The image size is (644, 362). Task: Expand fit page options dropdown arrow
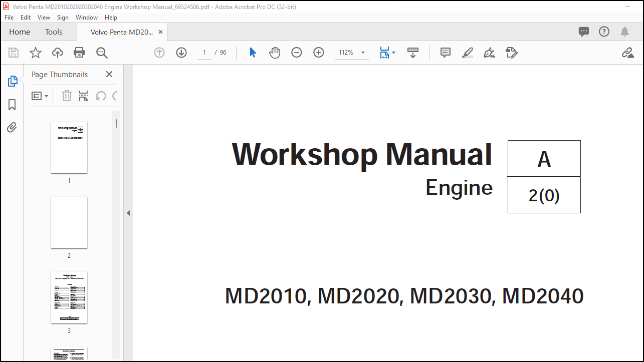click(393, 53)
